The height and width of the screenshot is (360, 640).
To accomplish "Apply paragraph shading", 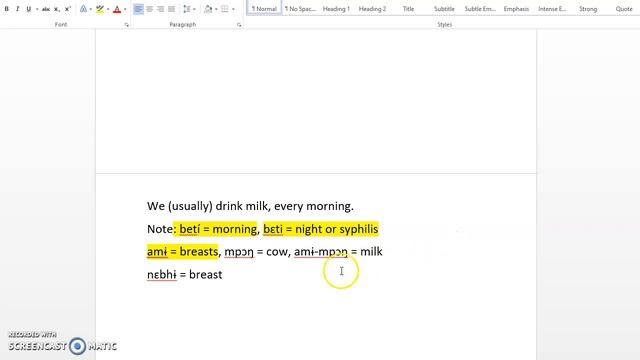I will coord(208,9).
